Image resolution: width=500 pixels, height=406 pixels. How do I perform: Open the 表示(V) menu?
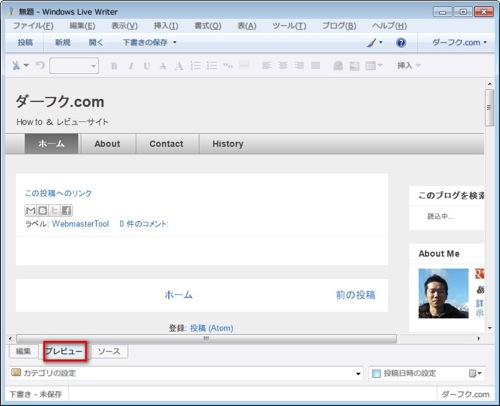coord(124,26)
